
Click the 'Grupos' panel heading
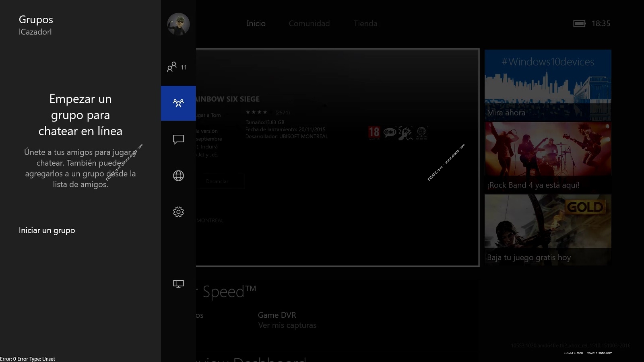point(36,19)
